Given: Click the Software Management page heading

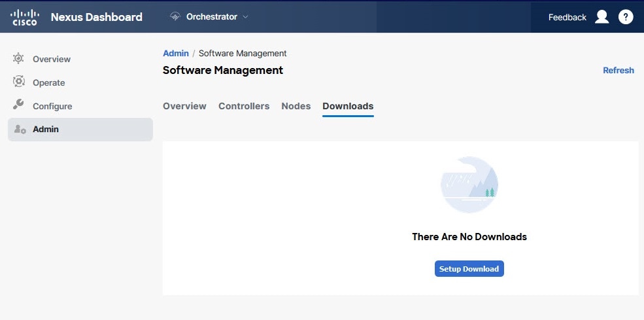Looking at the screenshot, I should (x=223, y=70).
